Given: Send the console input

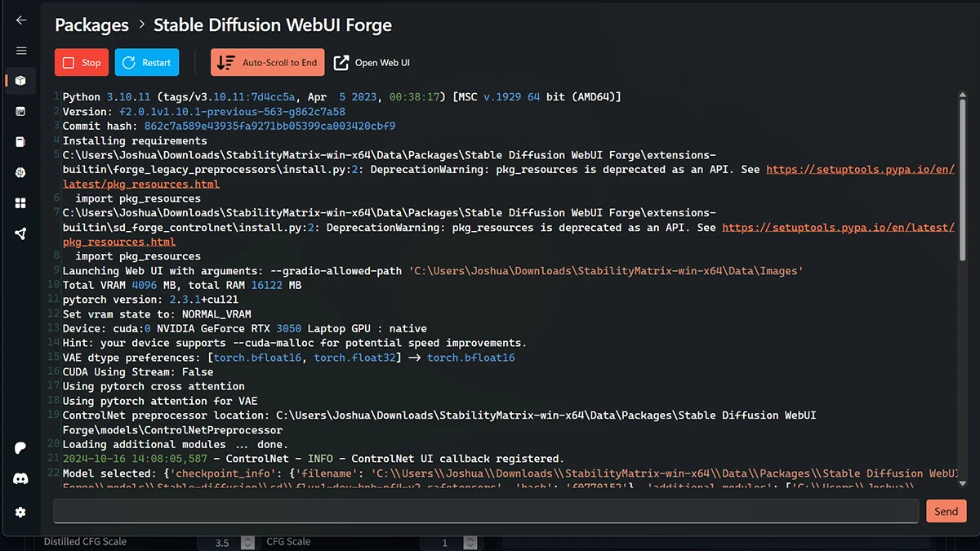Looking at the screenshot, I should pyautogui.click(x=947, y=511).
